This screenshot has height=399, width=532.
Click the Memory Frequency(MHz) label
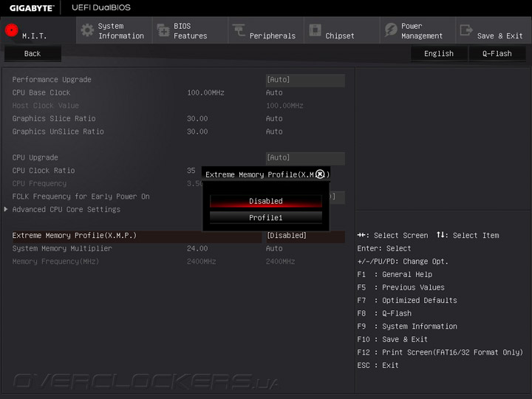coord(55,262)
